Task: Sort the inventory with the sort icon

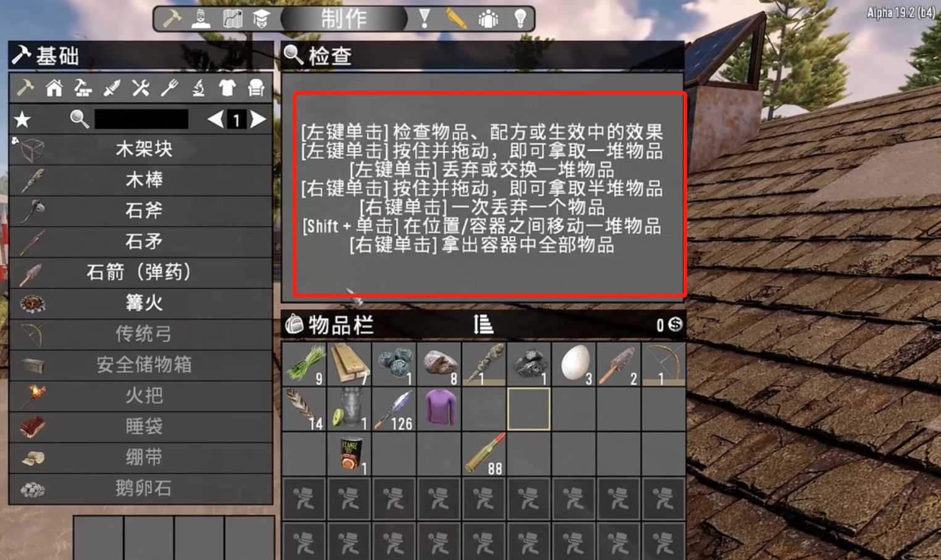Action: [483, 324]
